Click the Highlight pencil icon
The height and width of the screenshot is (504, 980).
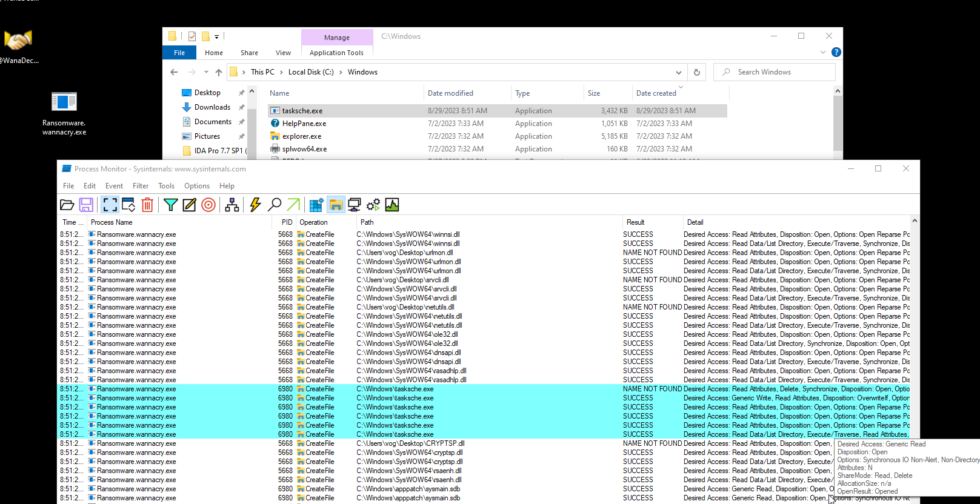pyautogui.click(x=190, y=205)
